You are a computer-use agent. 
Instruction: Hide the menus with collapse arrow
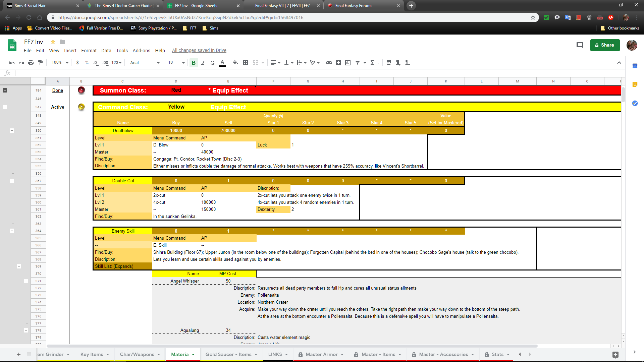[x=619, y=63]
